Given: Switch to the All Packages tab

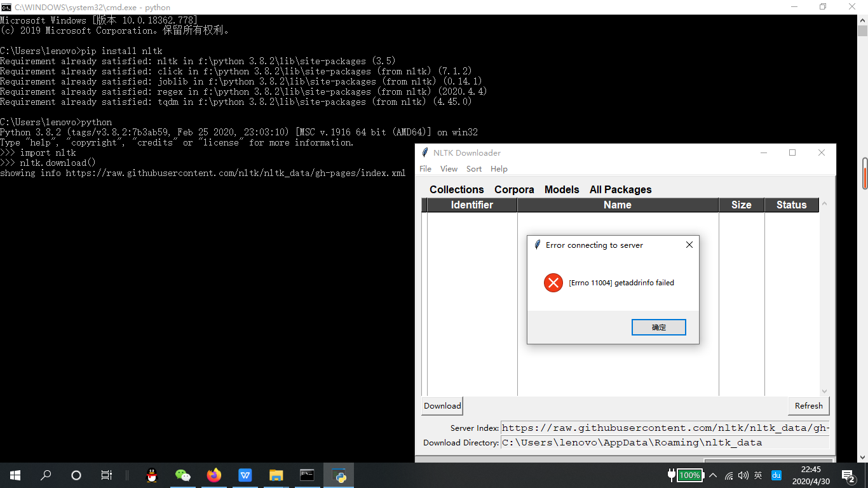Looking at the screenshot, I should point(620,189).
